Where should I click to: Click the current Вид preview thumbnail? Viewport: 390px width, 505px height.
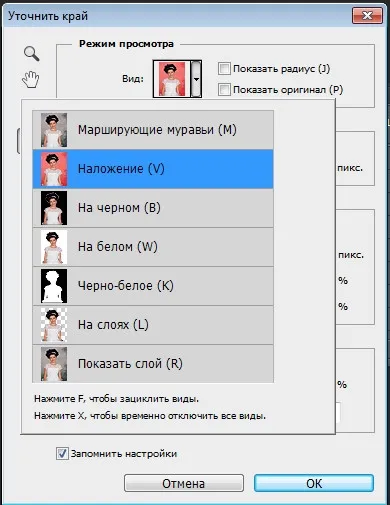[x=172, y=79]
